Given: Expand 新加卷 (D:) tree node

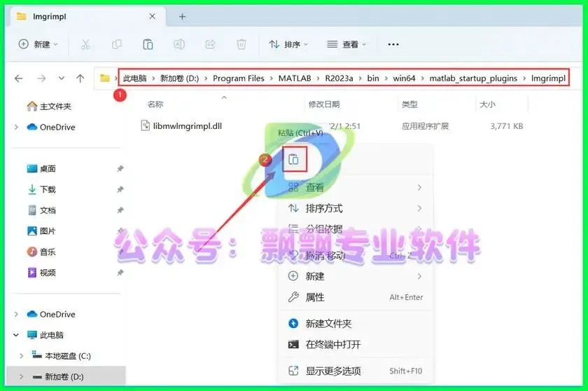Looking at the screenshot, I should coord(22,376).
